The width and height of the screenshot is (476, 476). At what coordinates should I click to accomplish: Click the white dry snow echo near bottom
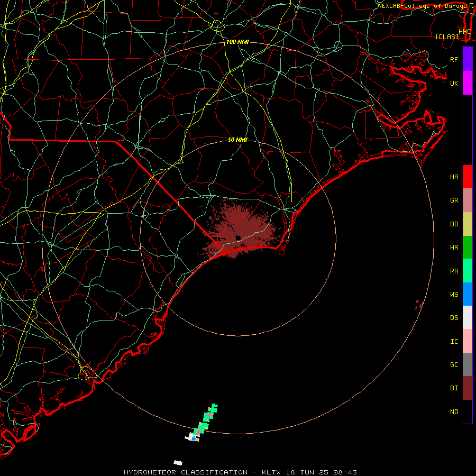(178, 463)
